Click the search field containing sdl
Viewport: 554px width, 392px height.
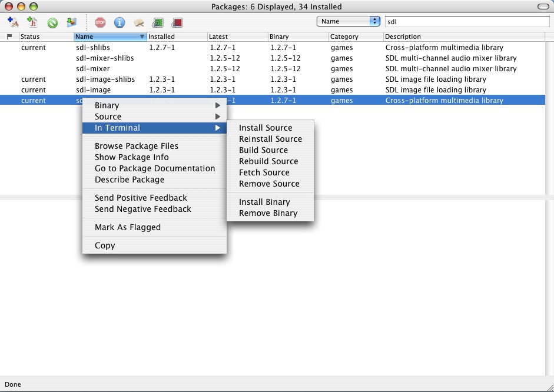[467, 22]
